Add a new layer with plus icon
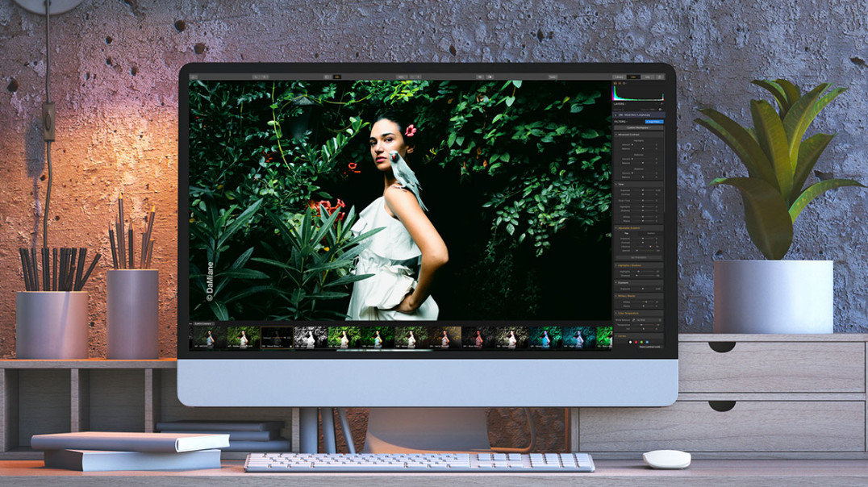 point(661,103)
